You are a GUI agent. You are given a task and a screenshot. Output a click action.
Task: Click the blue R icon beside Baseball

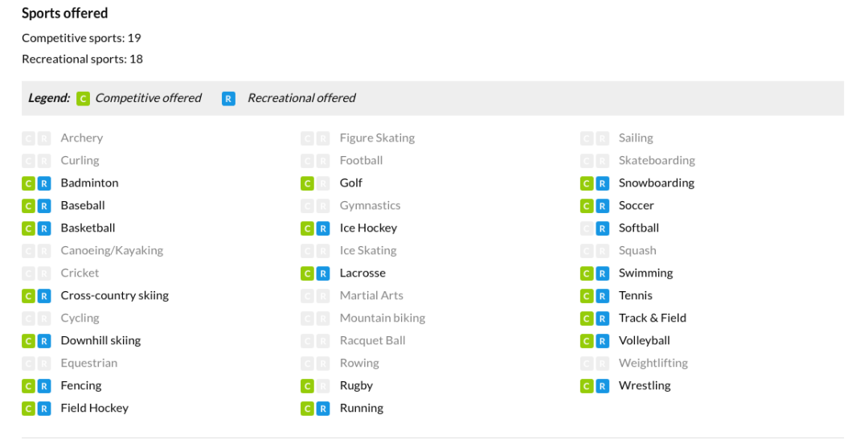(x=43, y=206)
